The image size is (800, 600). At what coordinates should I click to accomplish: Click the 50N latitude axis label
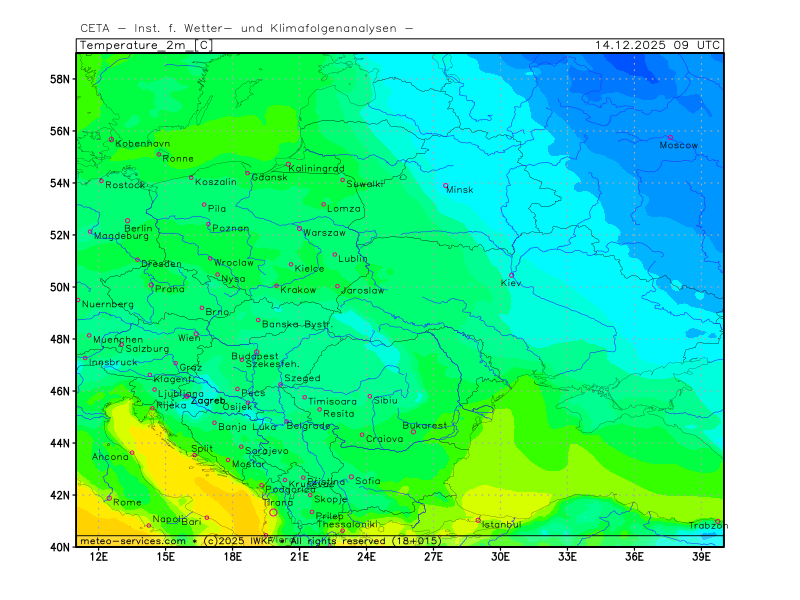[63, 288]
